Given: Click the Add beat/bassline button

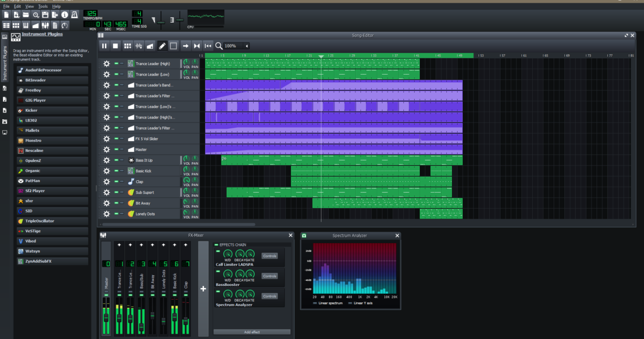Looking at the screenshot, I should pyautogui.click(x=127, y=46).
